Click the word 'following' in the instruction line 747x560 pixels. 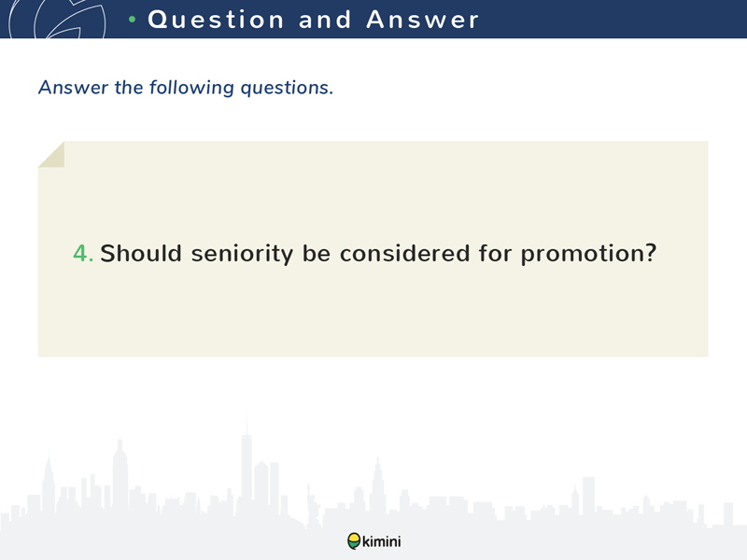[x=191, y=88]
